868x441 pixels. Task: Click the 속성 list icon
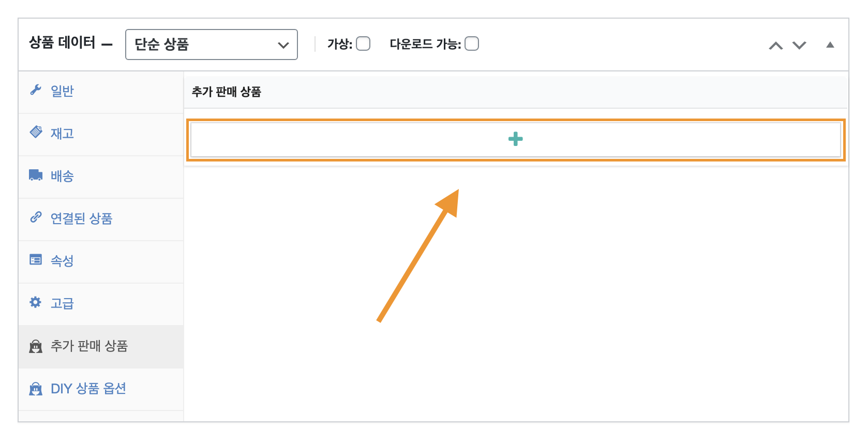[x=36, y=260]
